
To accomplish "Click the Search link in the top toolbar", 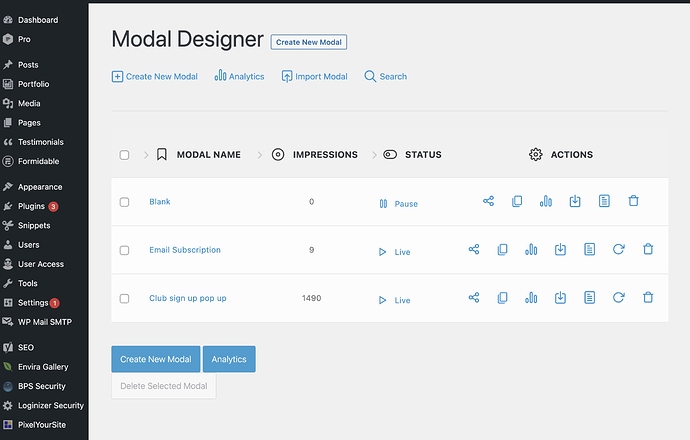I will 386,76.
